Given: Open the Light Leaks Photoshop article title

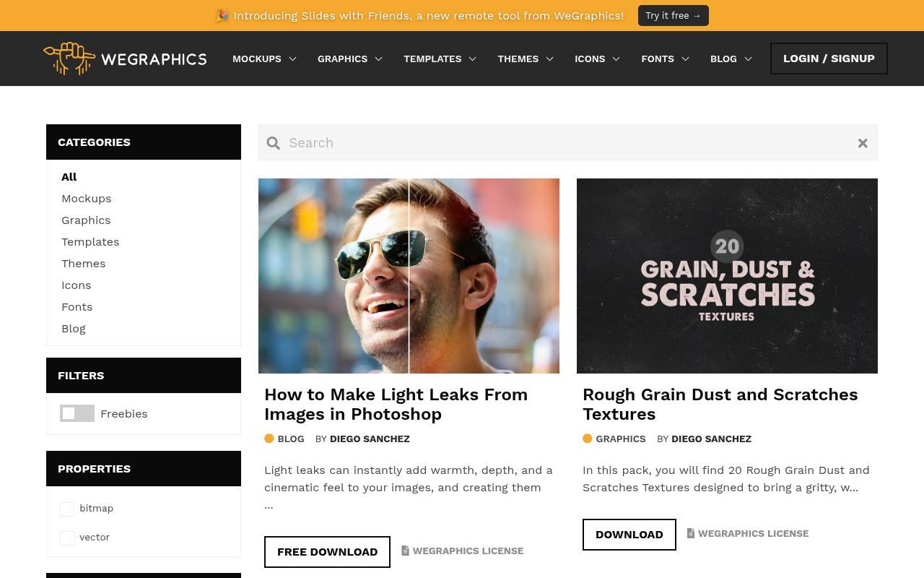Looking at the screenshot, I should (396, 404).
